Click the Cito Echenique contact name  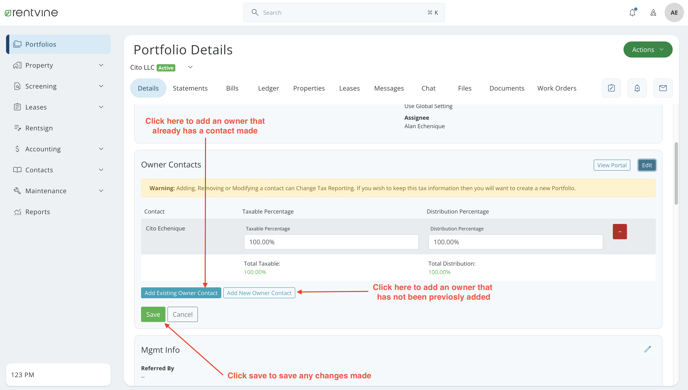pyautogui.click(x=165, y=229)
